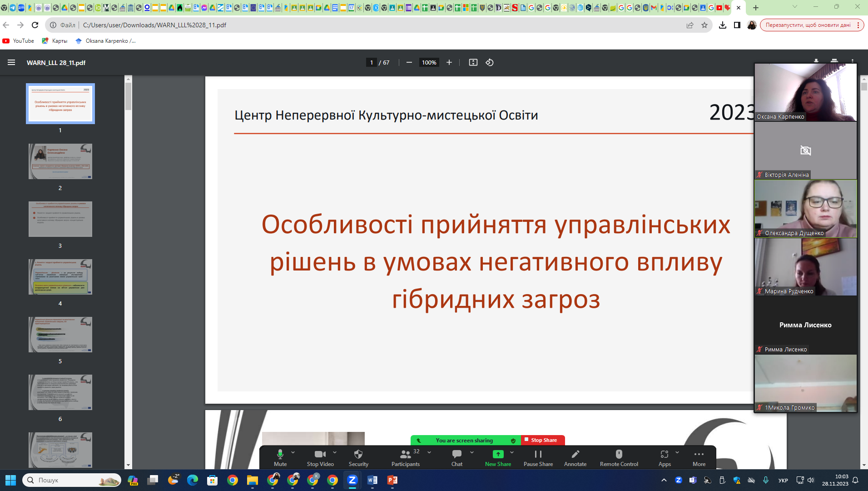
Task: Select page 3 thumbnail in sidebar
Action: pyautogui.click(x=60, y=219)
